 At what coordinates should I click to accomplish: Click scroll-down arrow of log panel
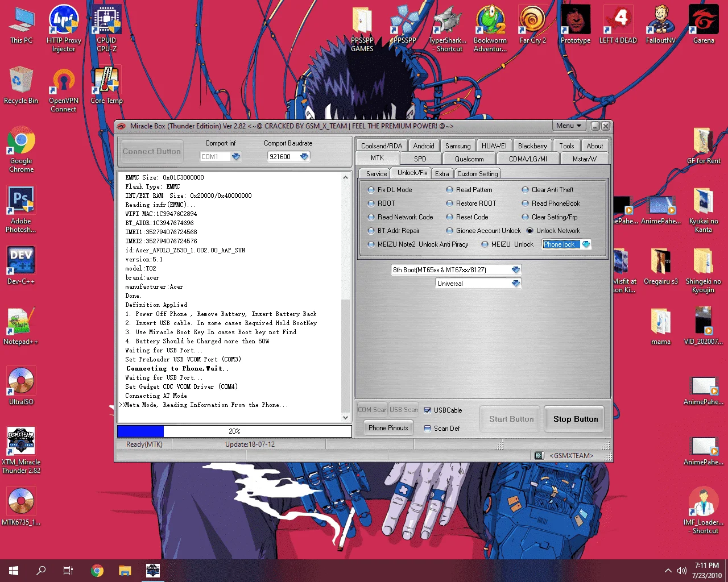[x=345, y=418]
